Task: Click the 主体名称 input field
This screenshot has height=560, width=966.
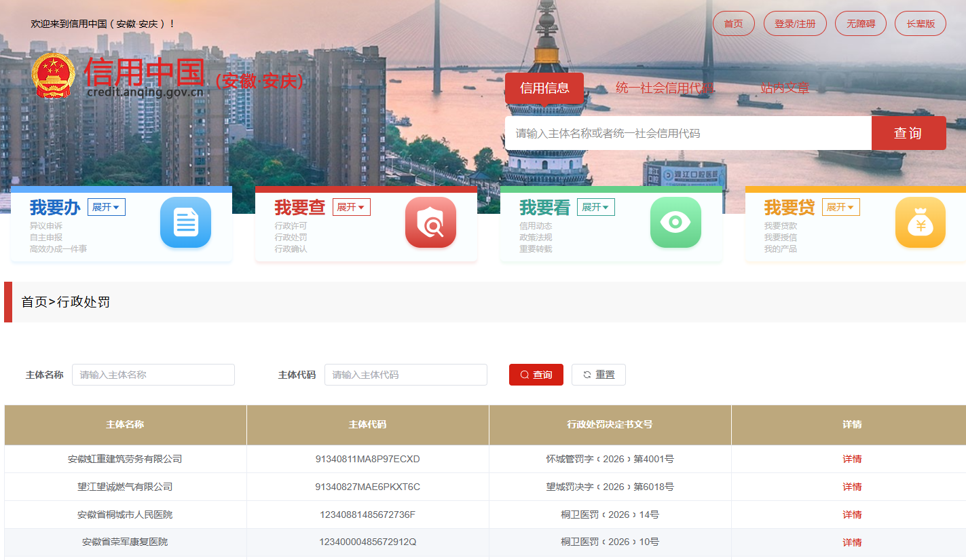Action: (x=153, y=375)
